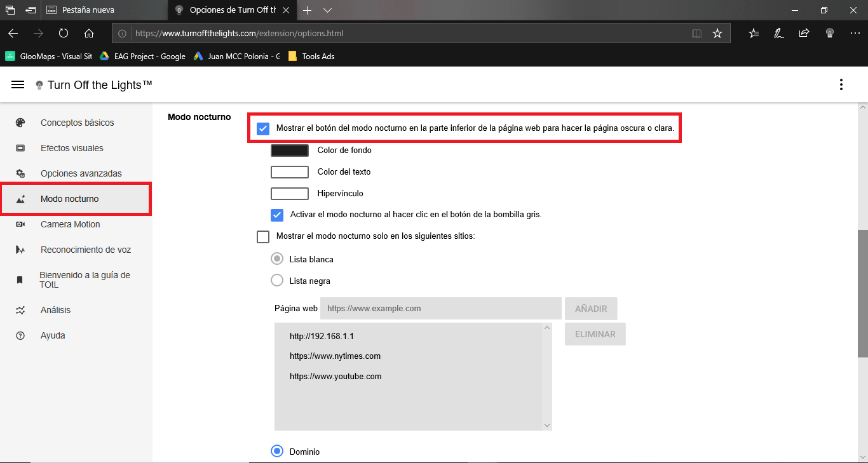This screenshot has width=868, height=463.
Task: Open the three-dot options menu in page header
Action: [841, 84]
